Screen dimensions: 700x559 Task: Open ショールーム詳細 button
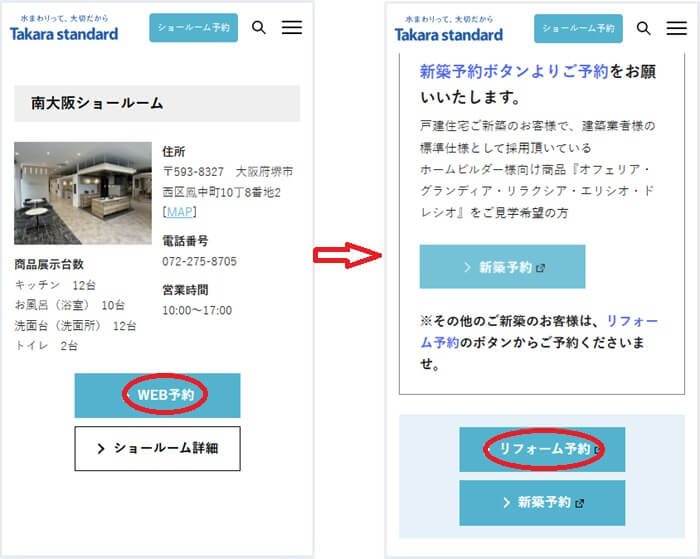157,448
